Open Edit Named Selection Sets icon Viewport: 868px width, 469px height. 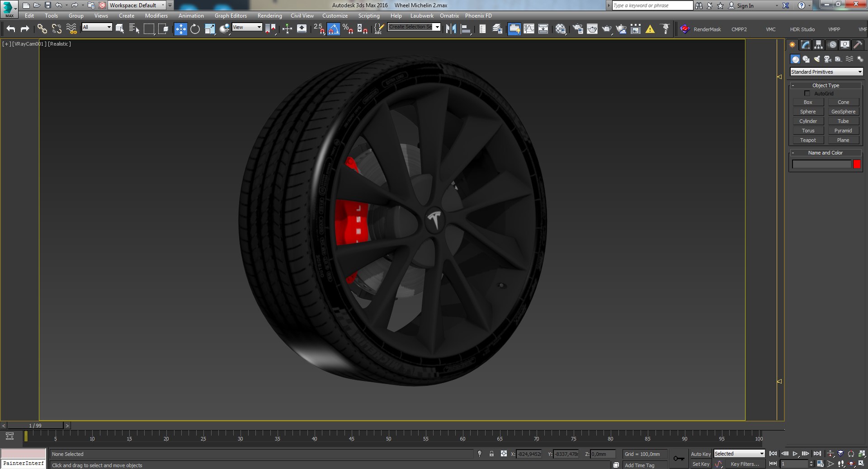(x=379, y=29)
